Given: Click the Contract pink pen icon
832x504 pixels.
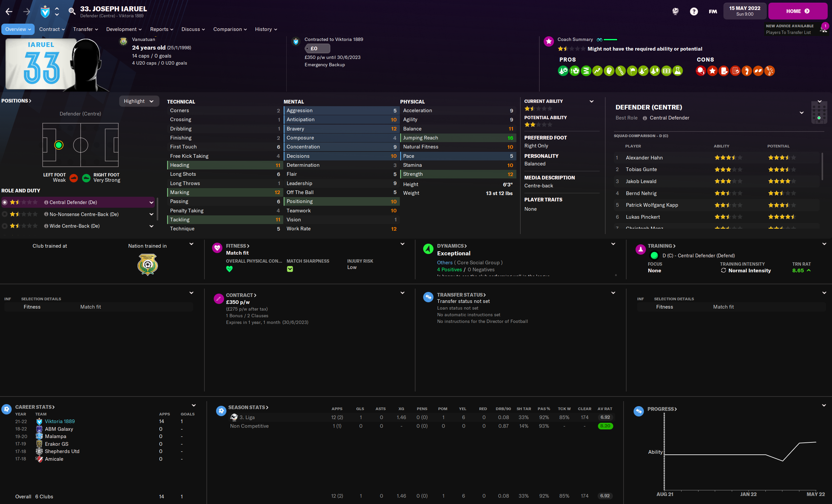Looking at the screenshot, I should click(x=218, y=298).
